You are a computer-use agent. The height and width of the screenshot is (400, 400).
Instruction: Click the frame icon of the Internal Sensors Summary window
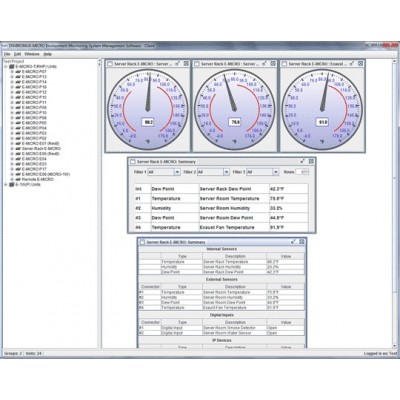click(142, 242)
